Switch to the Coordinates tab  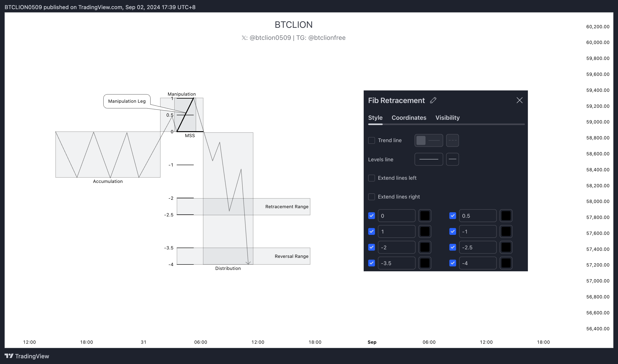409,118
